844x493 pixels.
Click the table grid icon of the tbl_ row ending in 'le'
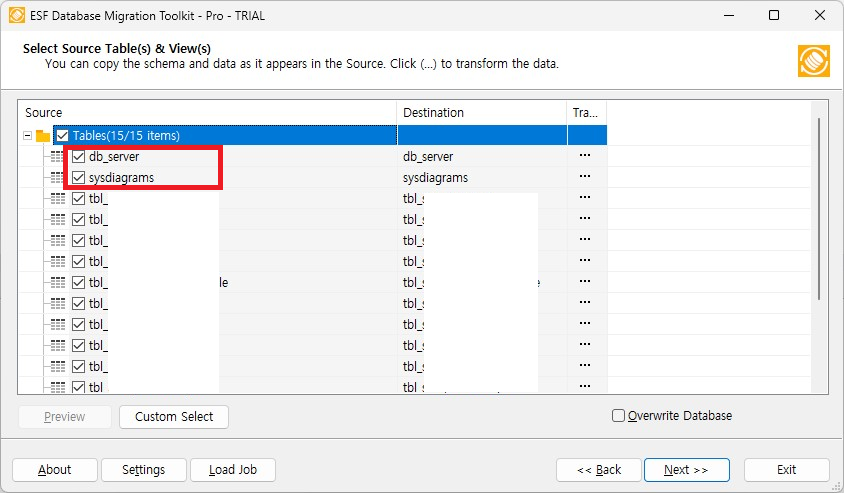[x=58, y=283]
